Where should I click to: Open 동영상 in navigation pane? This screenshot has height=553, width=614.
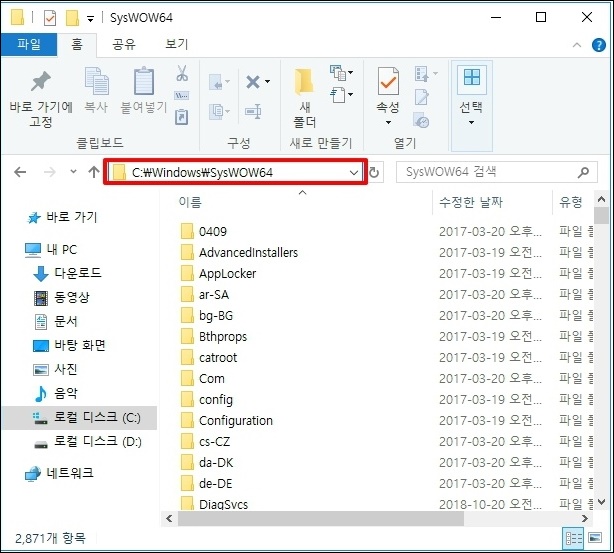(x=62, y=298)
